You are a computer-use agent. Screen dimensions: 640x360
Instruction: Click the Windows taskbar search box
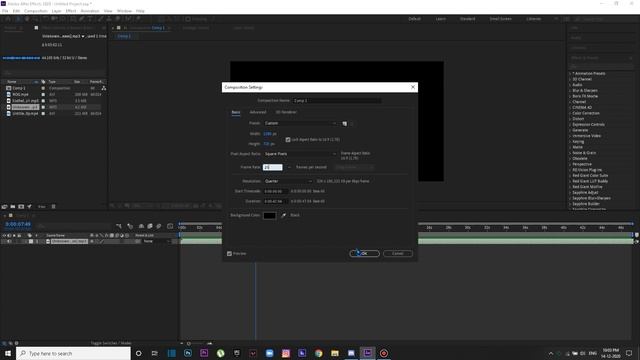(73, 353)
